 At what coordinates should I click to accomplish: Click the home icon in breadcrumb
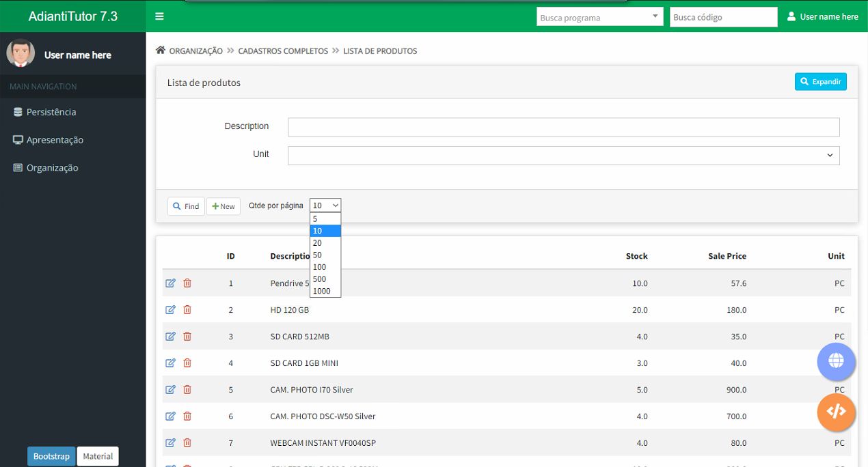pos(161,51)
